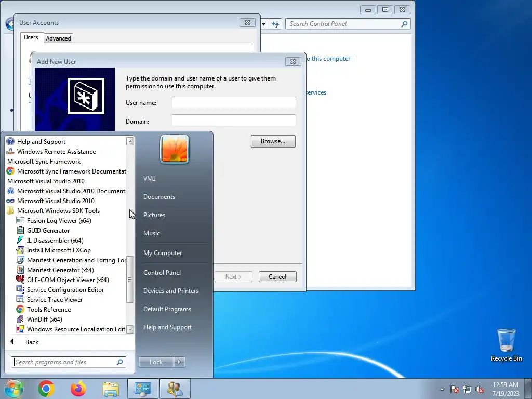Viewport: 532px width, 399px height.
Task: Launch Fusion Log Viewer (x64)
Action: [x=54, y=220]
